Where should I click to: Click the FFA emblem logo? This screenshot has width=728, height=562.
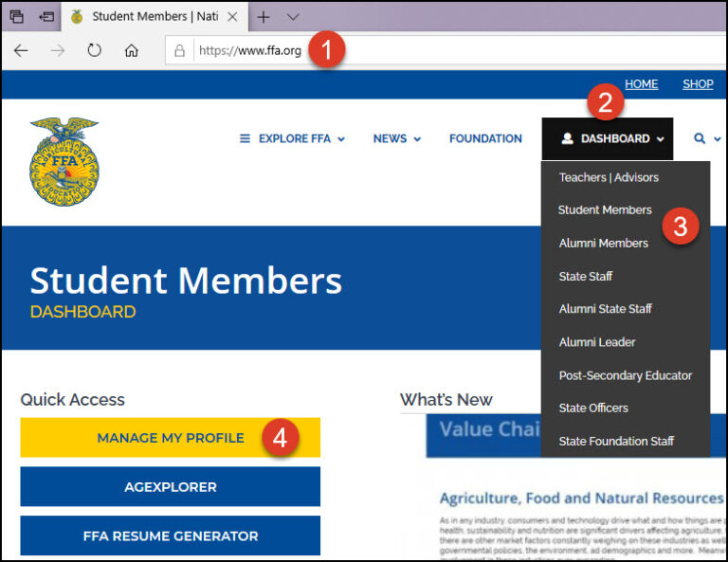tap(64, 161)
